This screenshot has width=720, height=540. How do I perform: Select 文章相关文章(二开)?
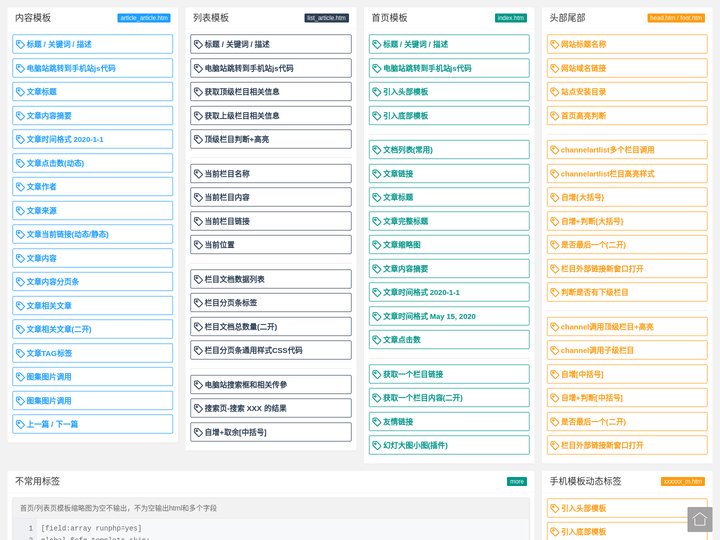(x=93, y=329)
